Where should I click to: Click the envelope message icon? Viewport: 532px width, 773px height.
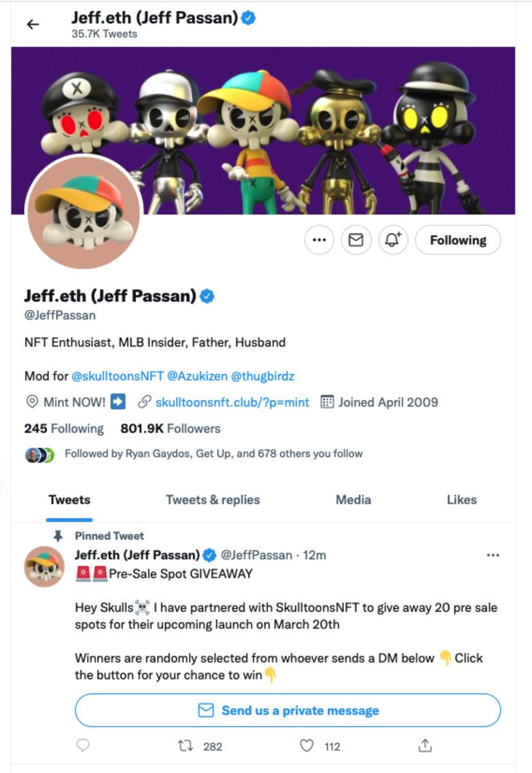point(356,240)
